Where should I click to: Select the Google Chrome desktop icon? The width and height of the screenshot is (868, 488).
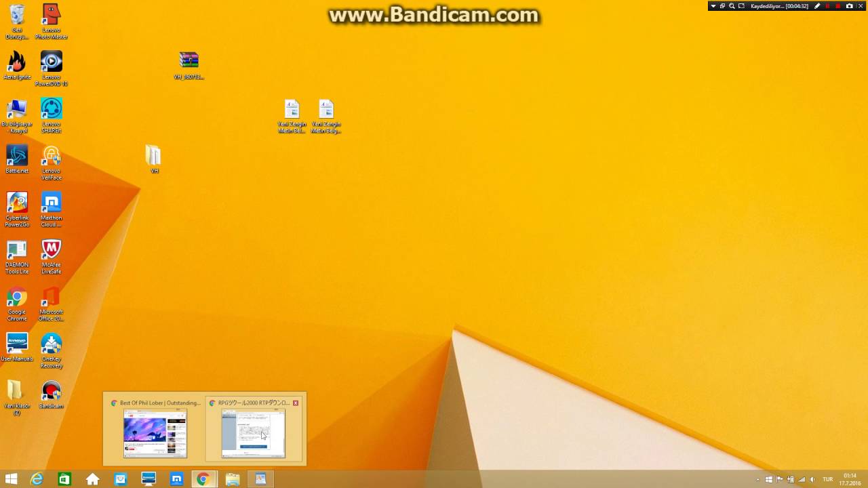[17, 304]
